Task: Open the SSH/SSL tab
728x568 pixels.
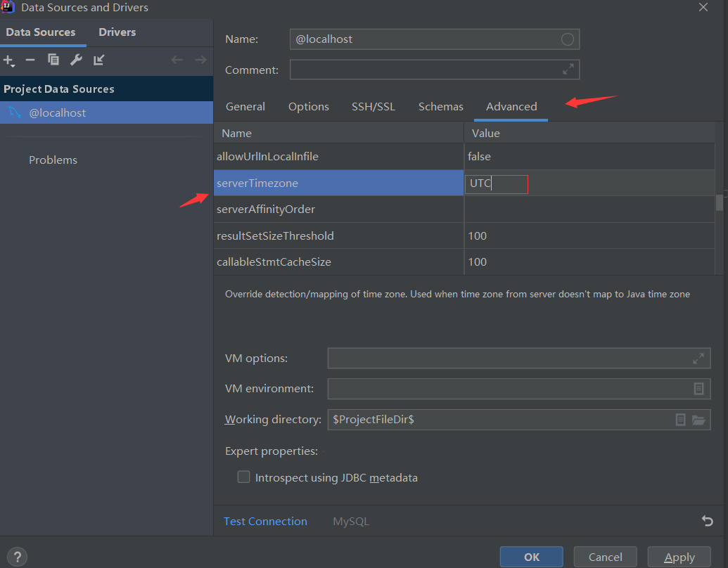Action: click(373, 106)
